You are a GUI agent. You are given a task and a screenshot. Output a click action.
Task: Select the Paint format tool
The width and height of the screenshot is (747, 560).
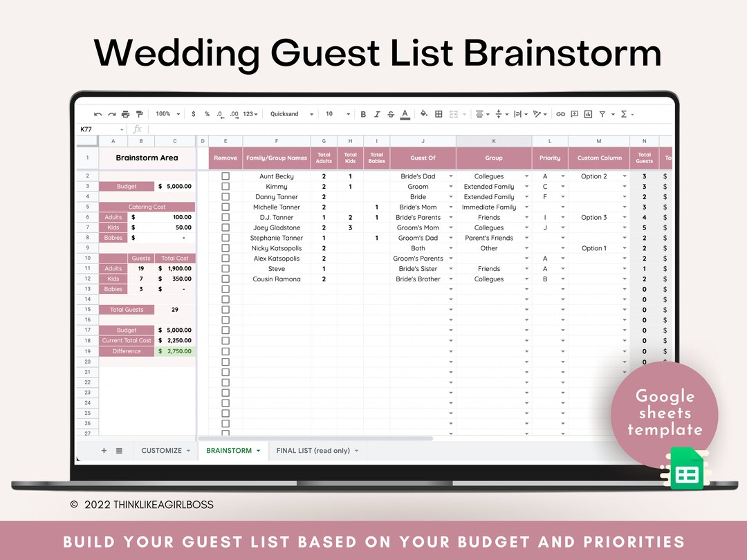coord(138,114)
